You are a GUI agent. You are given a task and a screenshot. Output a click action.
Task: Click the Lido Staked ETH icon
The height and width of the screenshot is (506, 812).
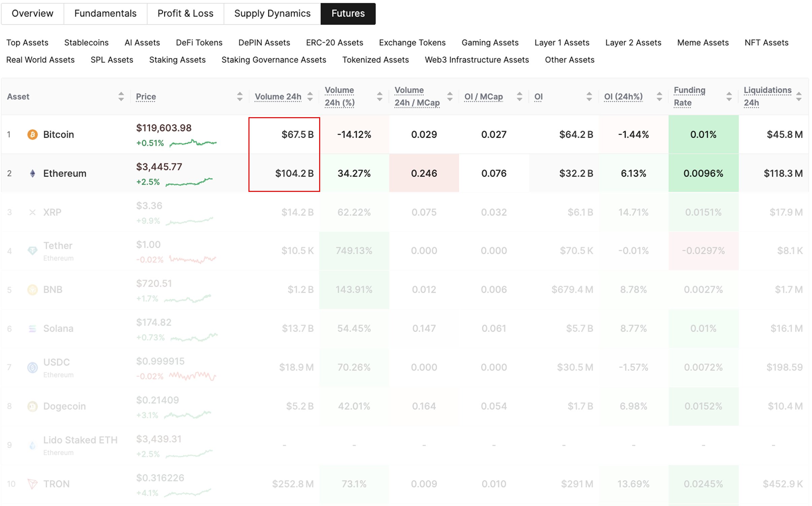pos(32,445)
